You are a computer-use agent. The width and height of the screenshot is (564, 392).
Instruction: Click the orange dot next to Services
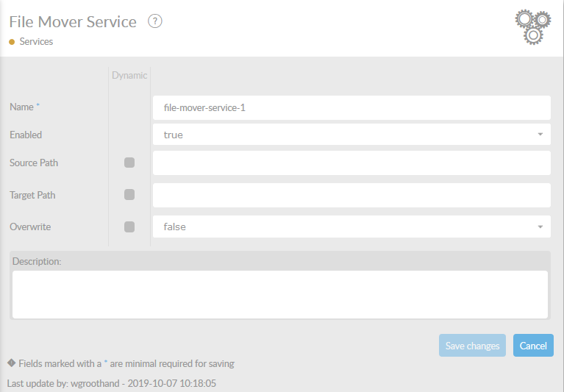(12, 42)
